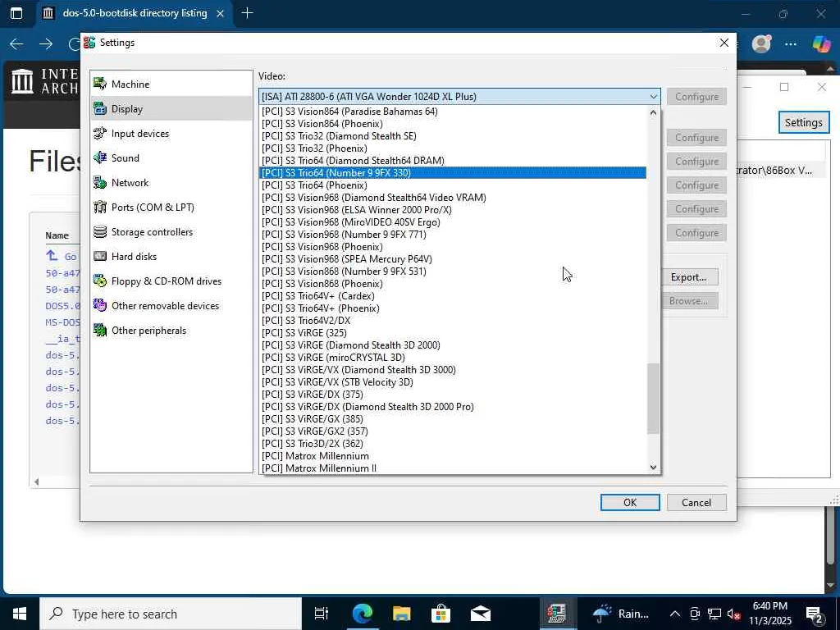Open File Explorer from the taskbar
Viewport: 840px width, 630px height.
coord(402,614)
